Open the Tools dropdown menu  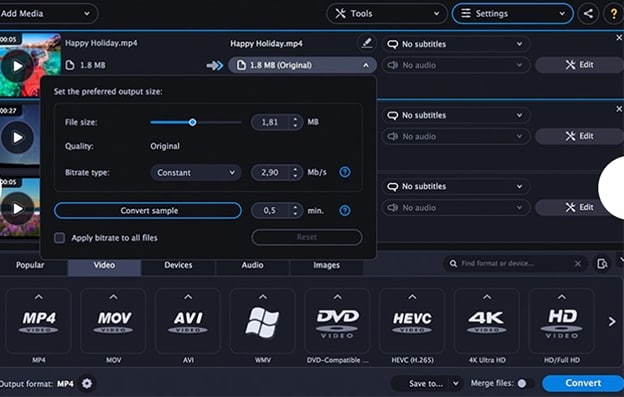(x=387, y=14)
